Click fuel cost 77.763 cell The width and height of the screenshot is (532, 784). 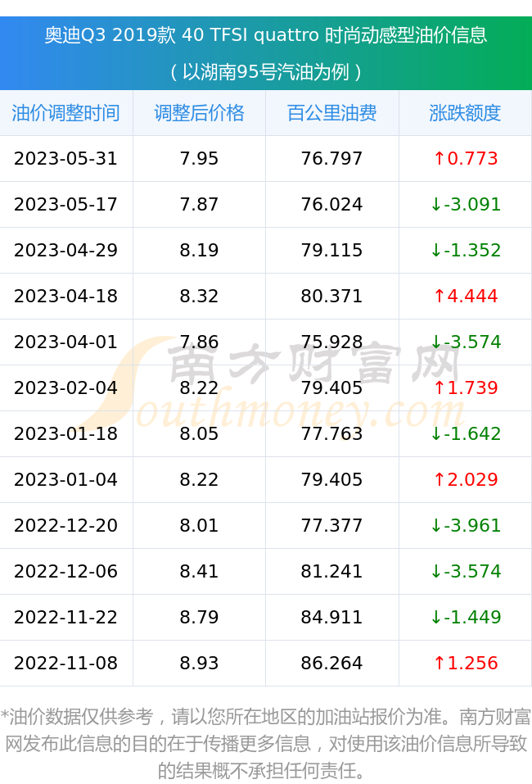click(331, 433)
